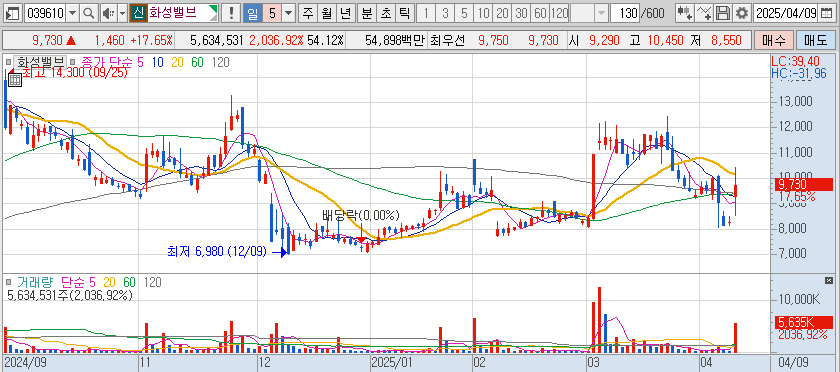
Task: Click the speaker sound alert icon
Action: (x=109, y=13)
